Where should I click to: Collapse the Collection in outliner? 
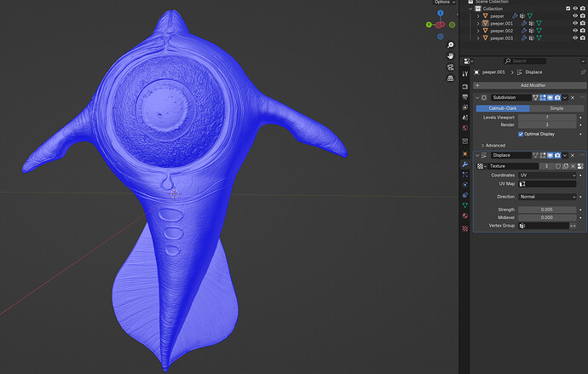tap(470, 9)
